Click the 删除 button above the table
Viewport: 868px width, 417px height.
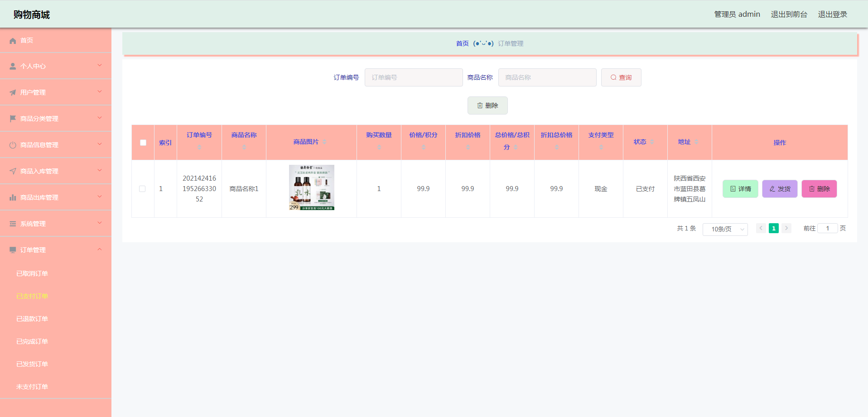pyautogui.click(x=487, y=105)
